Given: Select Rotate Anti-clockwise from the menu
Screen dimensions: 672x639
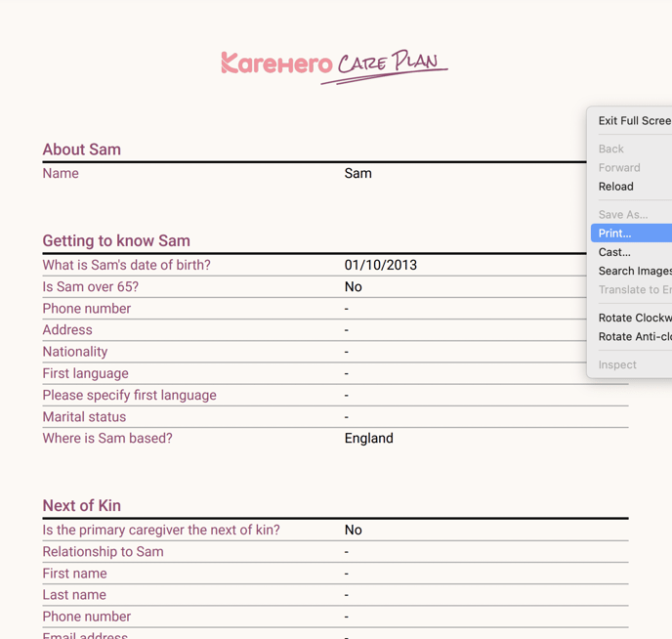Looking at the screenshot, I should point(634,337).
